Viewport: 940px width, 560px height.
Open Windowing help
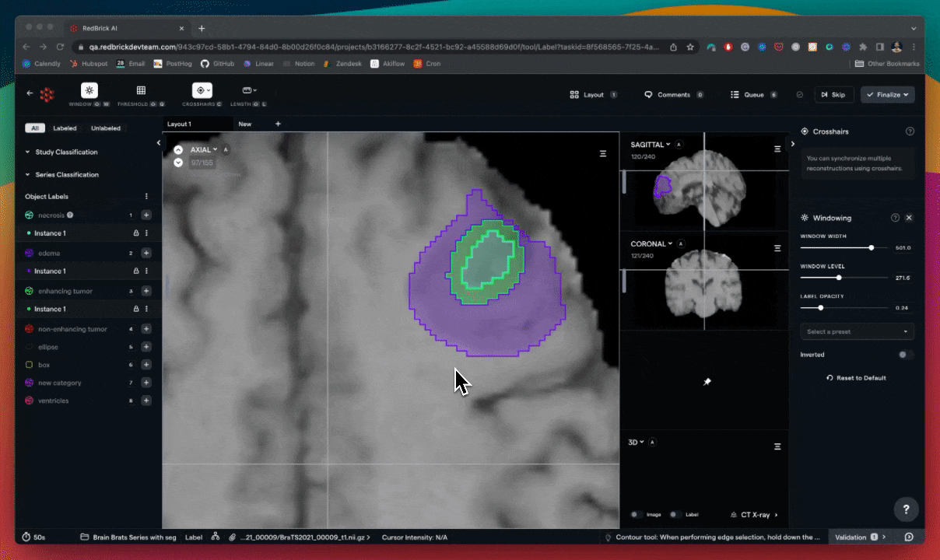tap(895, 218)
